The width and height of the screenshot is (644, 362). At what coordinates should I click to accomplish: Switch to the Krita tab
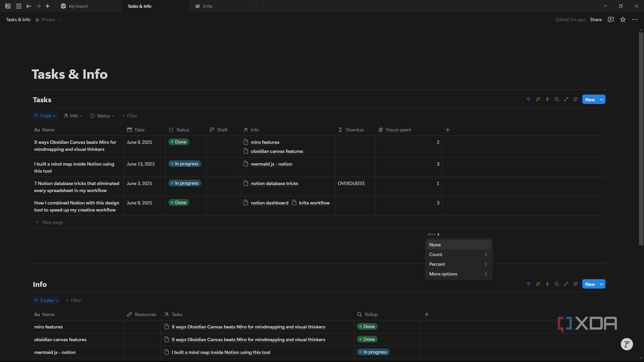[x=222, y=6]
